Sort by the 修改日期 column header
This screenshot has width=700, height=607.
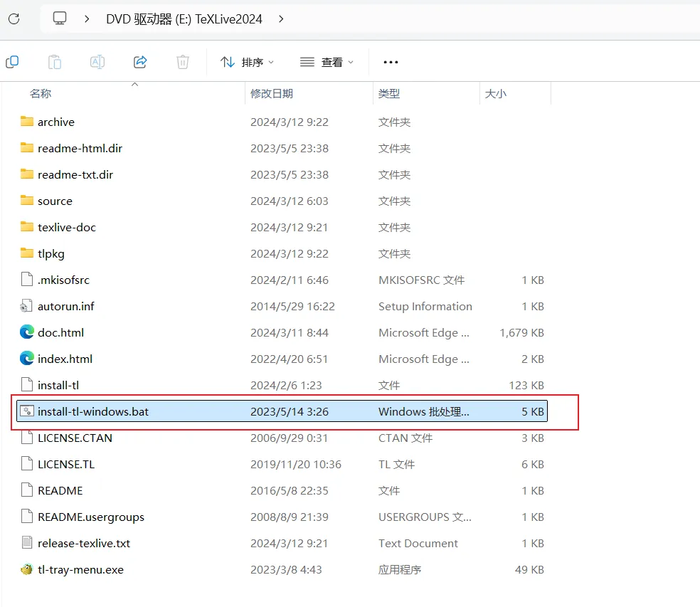click(272, 93)
